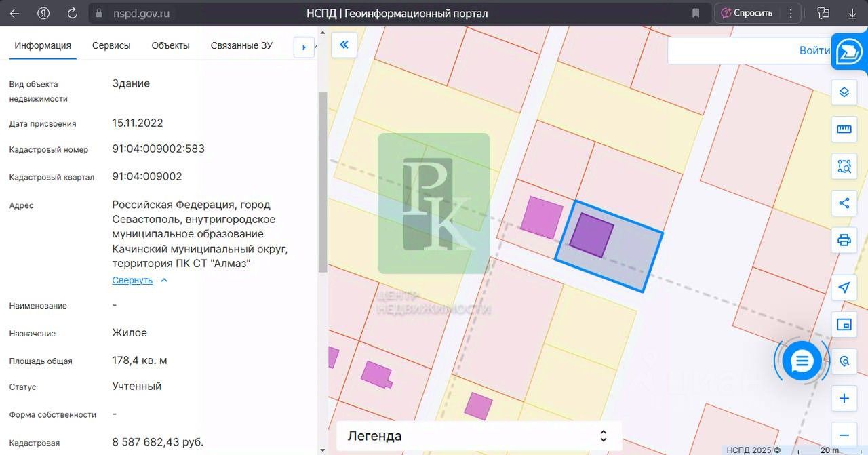Select the Связанные ЗУ tab
Image resolution: width=868 pixels, height=455 pixels.
[x=241, y=45]
